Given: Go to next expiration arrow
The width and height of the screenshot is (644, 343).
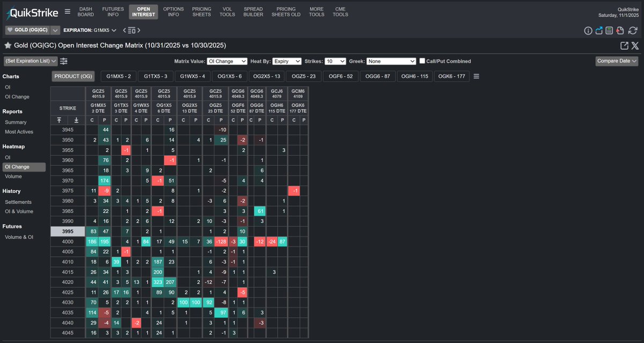Looking at the screenshot, I should tap(140, 30).
